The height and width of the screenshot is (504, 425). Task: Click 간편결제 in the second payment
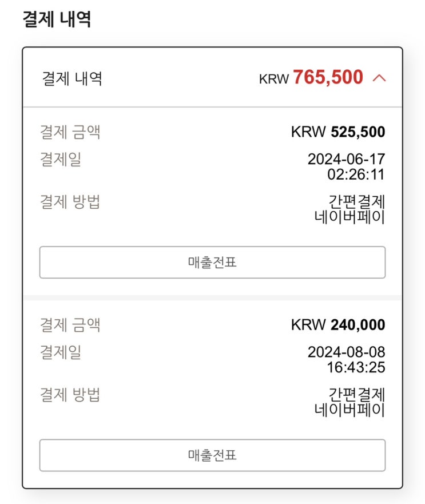tap(356, 395)
